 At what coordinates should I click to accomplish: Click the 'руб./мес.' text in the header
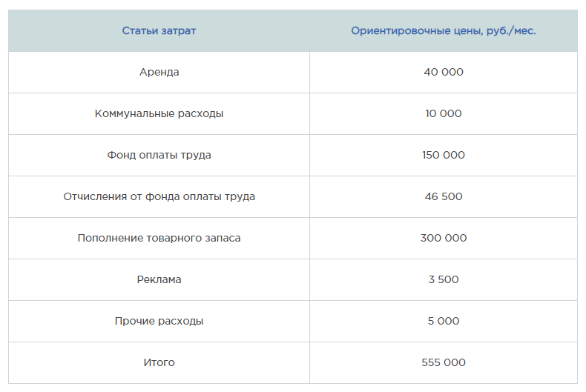pyautogui.click(x=511, y=31)
